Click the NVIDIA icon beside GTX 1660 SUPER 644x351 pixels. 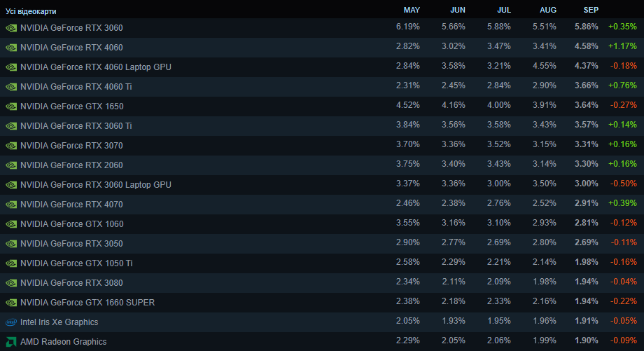[11, 303]
